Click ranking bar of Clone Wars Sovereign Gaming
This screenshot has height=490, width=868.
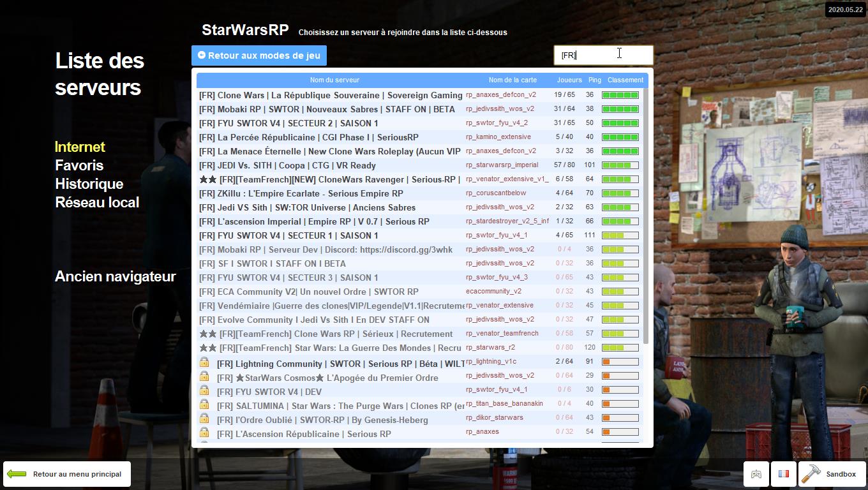click(620, 95)
